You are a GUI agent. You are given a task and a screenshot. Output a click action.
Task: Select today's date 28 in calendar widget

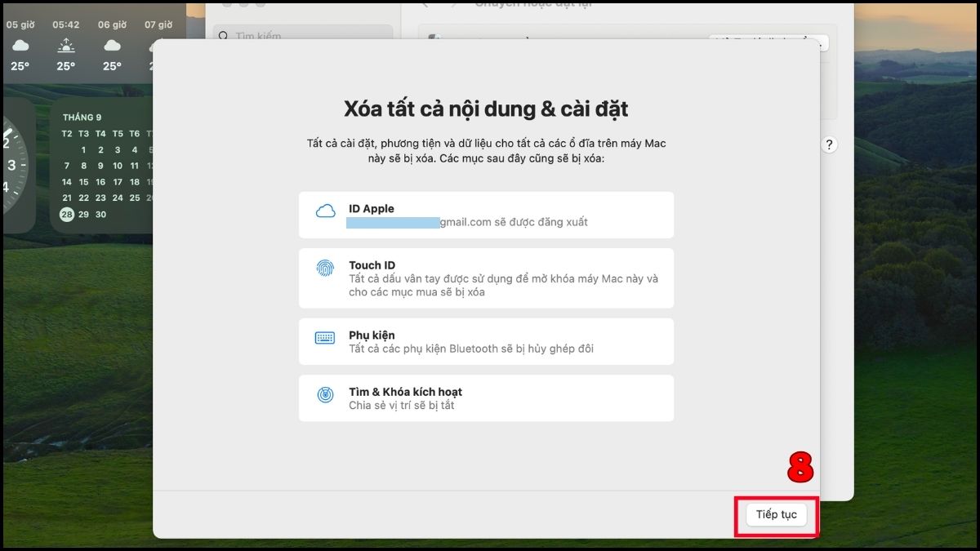click(x=66, y=214)
